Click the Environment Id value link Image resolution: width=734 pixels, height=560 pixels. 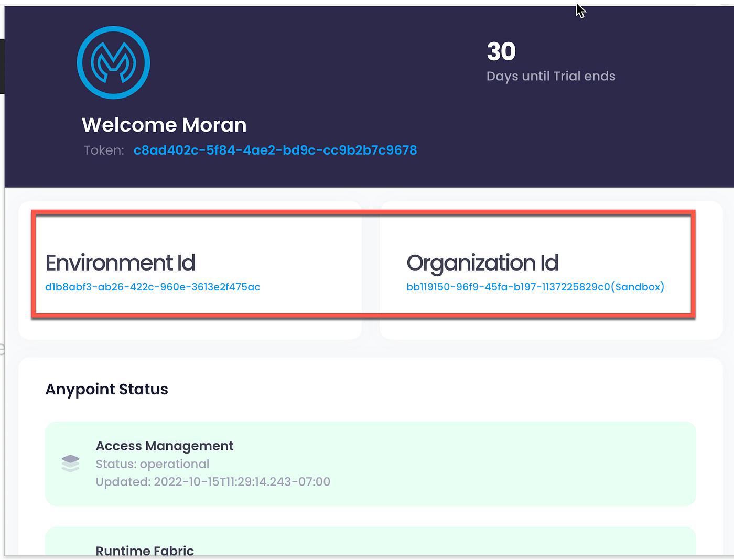tap(153, 287)
